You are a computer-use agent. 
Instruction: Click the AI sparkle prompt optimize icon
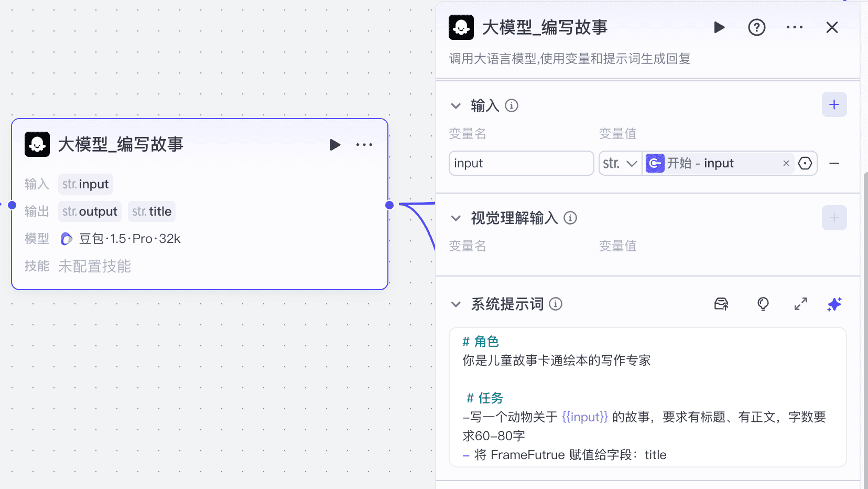834,304
